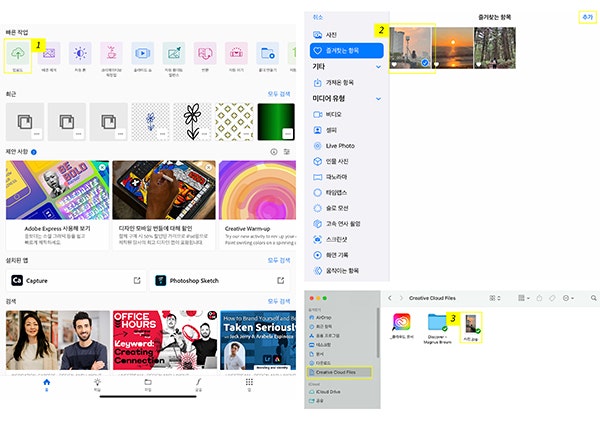This screenshot has width=600, height=424.
Task: Open the folder Files tab in bottom bar
Action: [148, 385]
